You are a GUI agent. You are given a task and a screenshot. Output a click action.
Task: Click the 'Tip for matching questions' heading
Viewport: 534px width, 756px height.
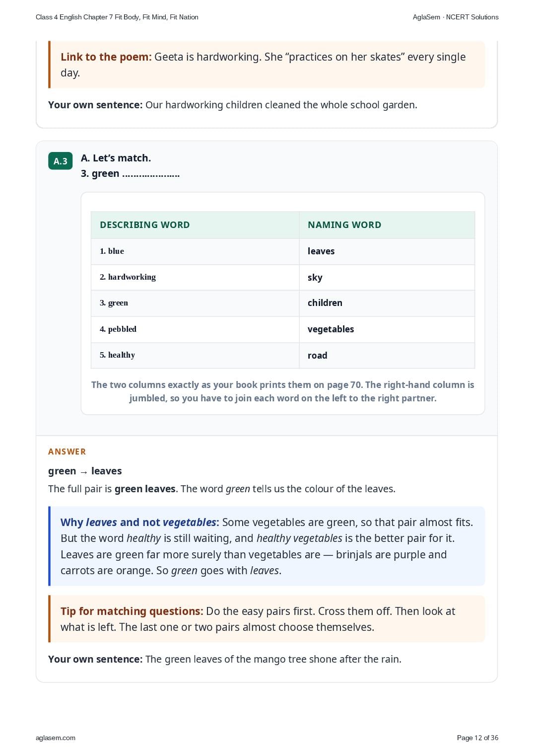132,611
